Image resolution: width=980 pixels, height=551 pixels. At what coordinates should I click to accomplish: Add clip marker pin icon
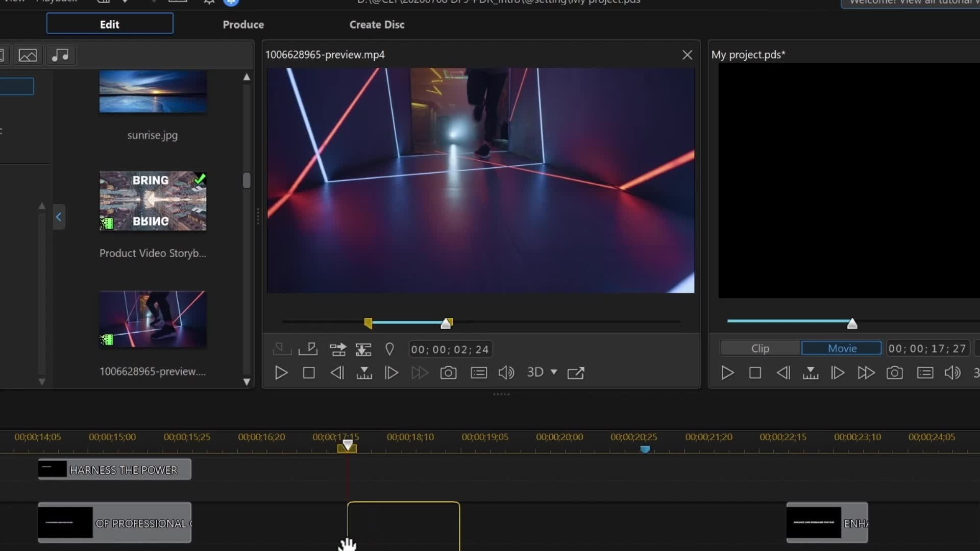tap(389, 349)
